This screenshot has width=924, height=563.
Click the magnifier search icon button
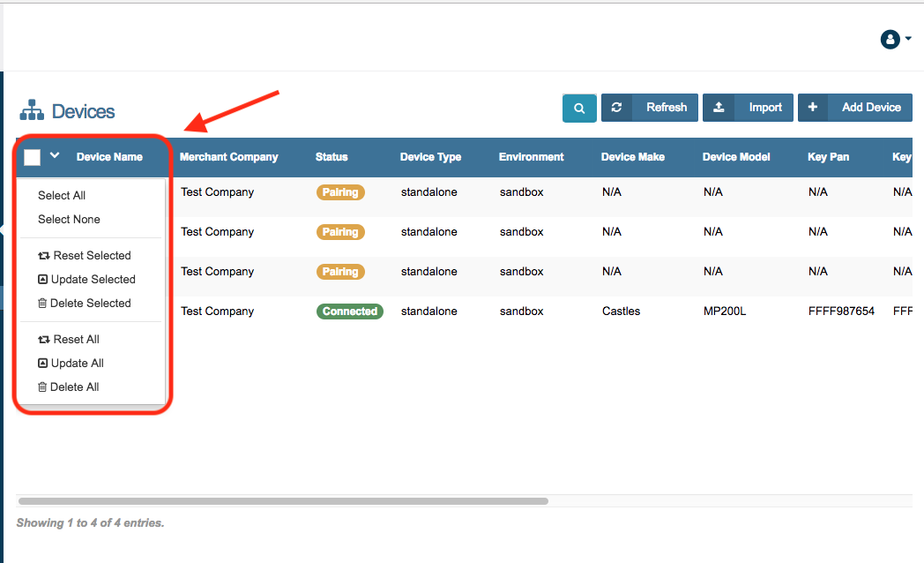coord(579,108)
